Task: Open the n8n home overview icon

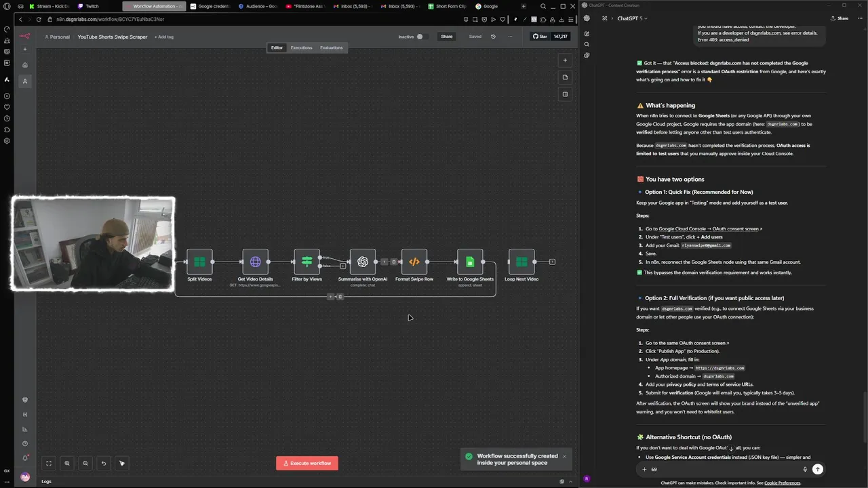Action: point(25,65)
